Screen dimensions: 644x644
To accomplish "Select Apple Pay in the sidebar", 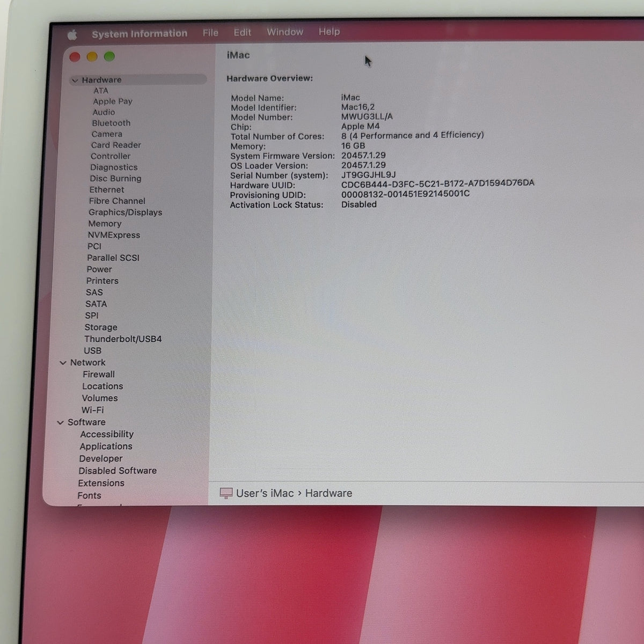I will click(113, 101).
